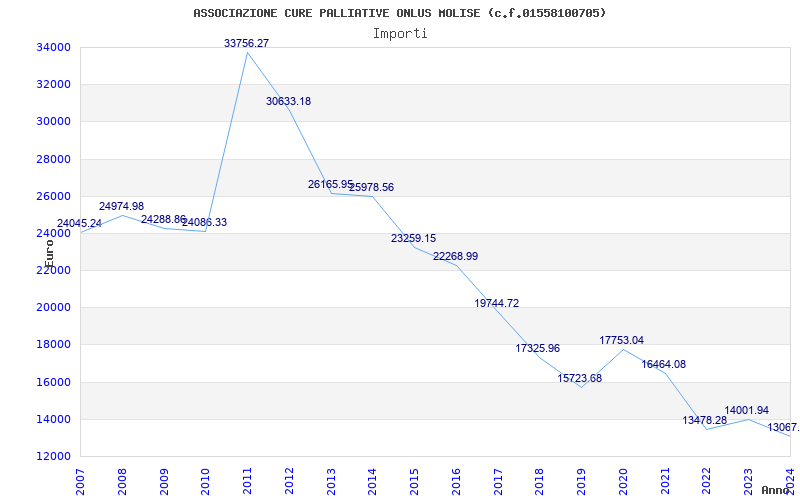800x500 pixels.
Task: Click the 19744.72 data label
Action: pos(496,304)
